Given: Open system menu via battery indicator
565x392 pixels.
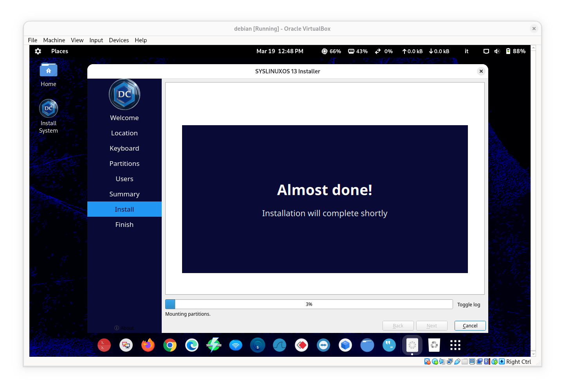Looking at the screenshot, I should pyautogui.click(x=515, y=51).
